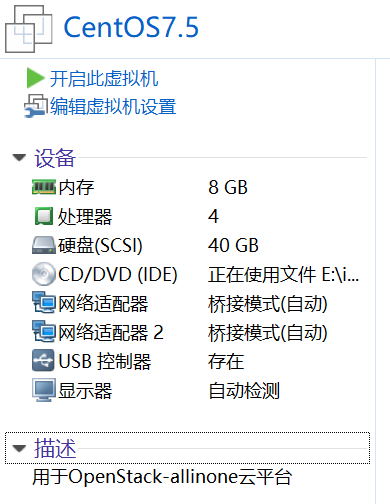This screenshot has height=504, width=390.
Task: Click the first network adapter icon
Action: pos(44,303)
